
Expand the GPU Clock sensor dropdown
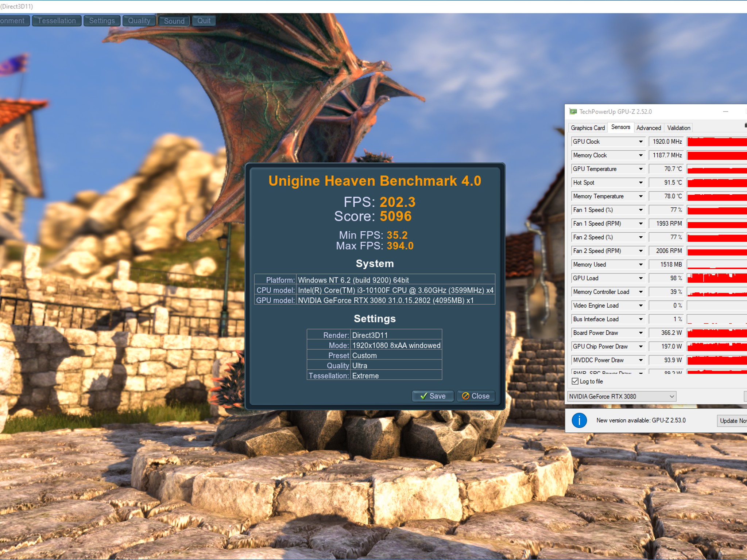tap(641, 141)
